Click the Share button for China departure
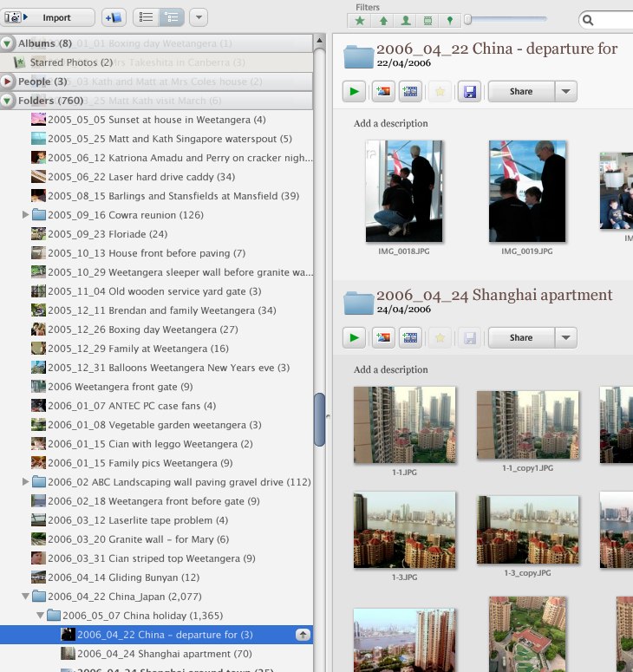This screenshot has height=672, width=633. (521, 91)
